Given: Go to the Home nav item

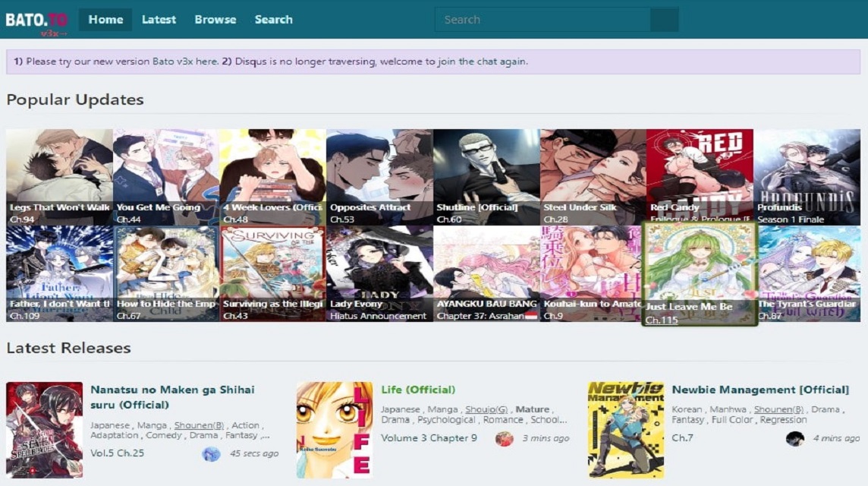Looking at the screenshot, I should (x=105, y=20).
